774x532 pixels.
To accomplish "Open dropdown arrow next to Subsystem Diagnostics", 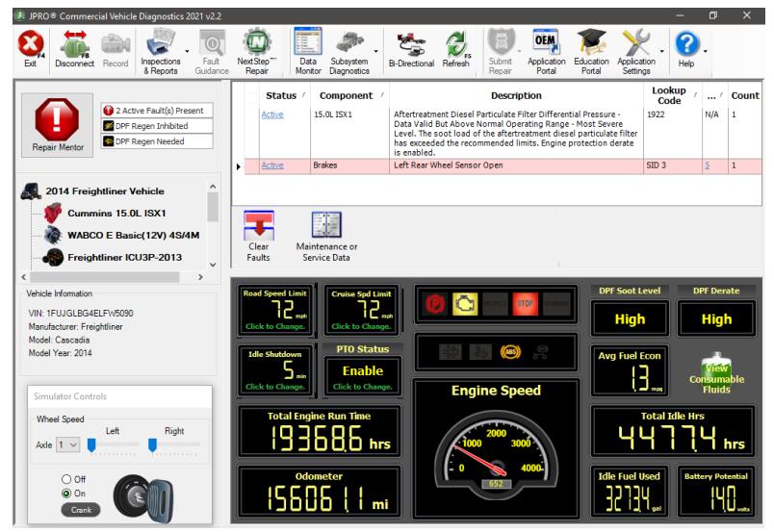I will (376, 51).
